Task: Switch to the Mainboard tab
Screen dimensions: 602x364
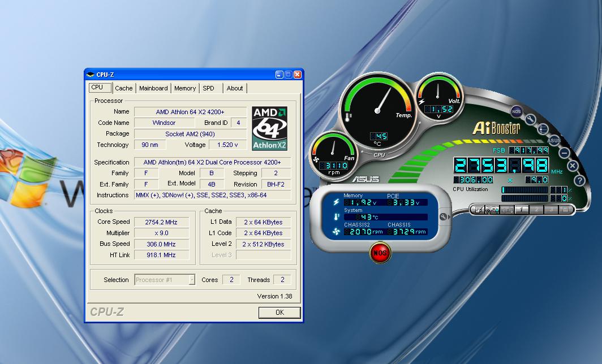Action: pyautogui.click(x=153, y=88)
